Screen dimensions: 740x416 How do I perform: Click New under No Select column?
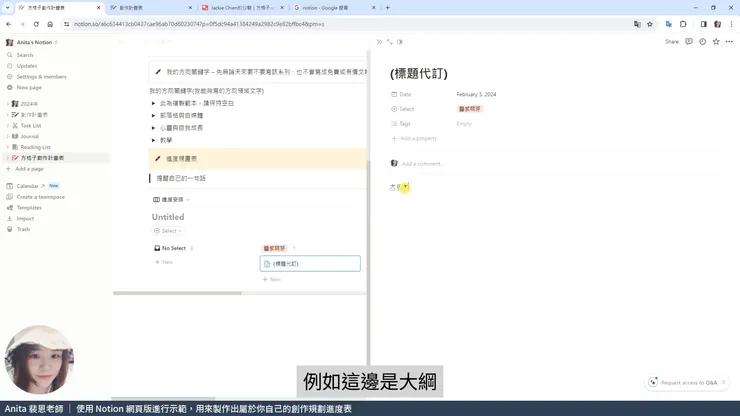coord(164,262)
